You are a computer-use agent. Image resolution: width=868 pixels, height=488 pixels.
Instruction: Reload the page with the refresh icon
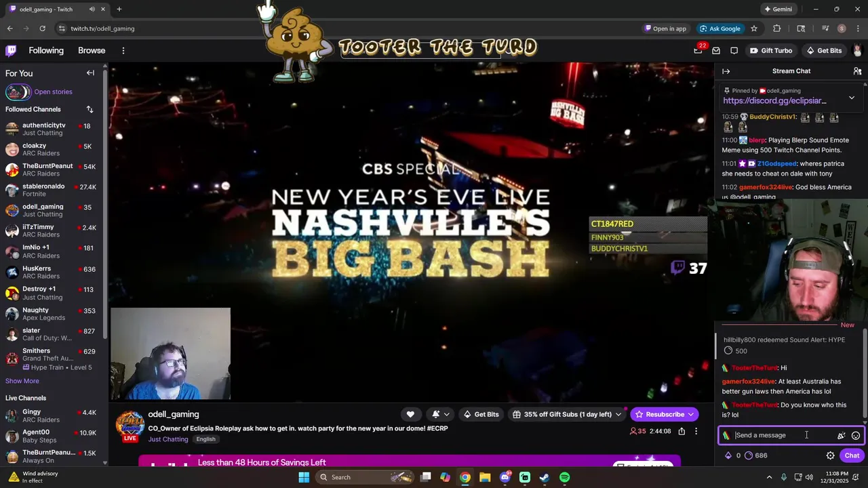42,28
